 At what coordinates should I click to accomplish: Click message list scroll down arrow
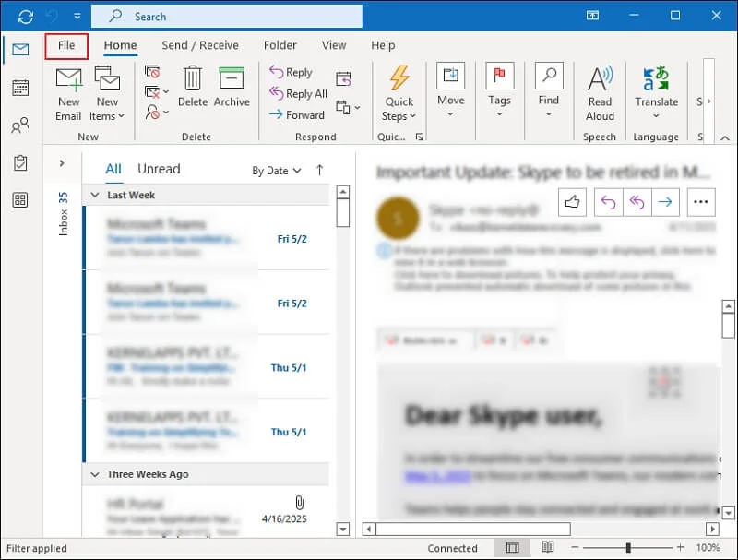pos(343,530)
